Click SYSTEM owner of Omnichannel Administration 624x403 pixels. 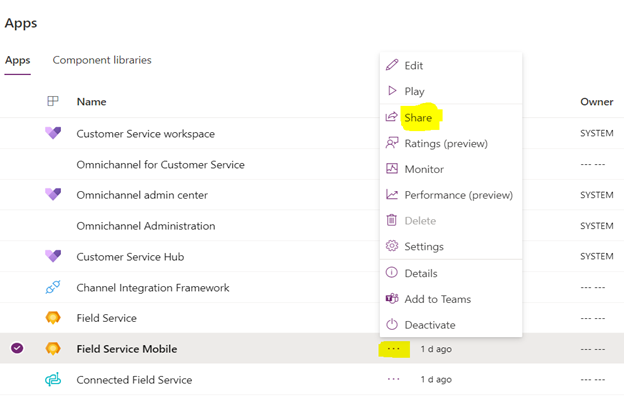[597, 226]
